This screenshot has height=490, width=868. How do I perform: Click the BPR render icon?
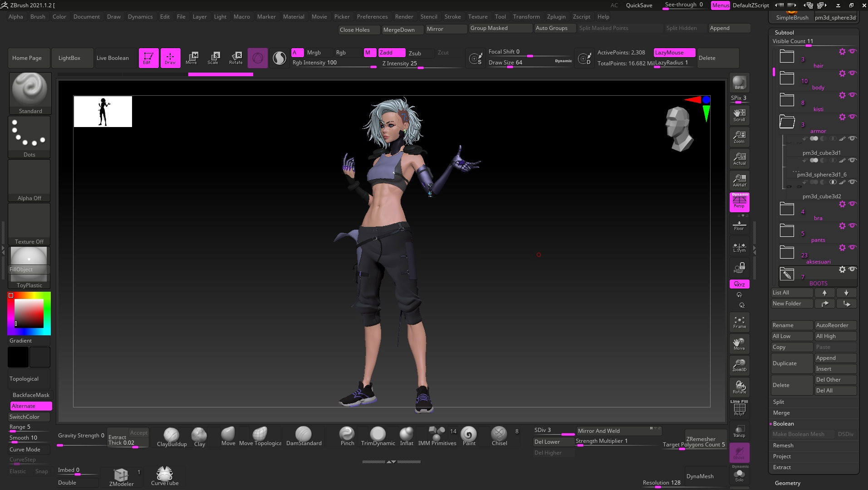pos(739,83)
